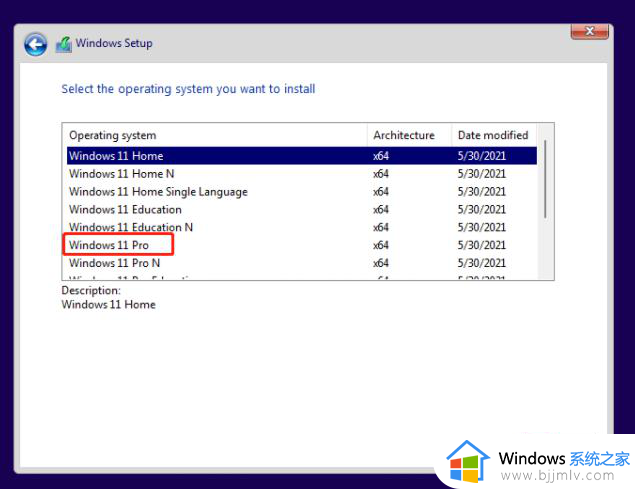This screenshot has width=635, height=489.
Task: Click the Architecture column header
Action: coord(409,135)
